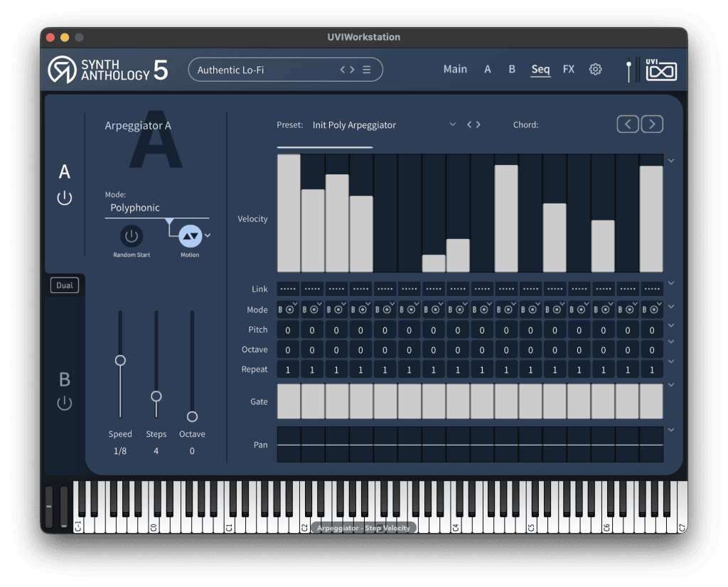This screenshot has width=728, height=587.
Task: Click the first Pan step cell
Action: pos(289,445)
